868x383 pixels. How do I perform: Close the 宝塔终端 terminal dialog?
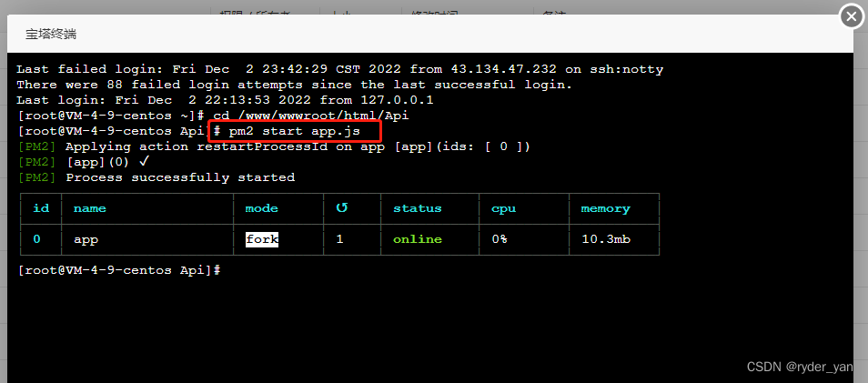coord(852,17)
